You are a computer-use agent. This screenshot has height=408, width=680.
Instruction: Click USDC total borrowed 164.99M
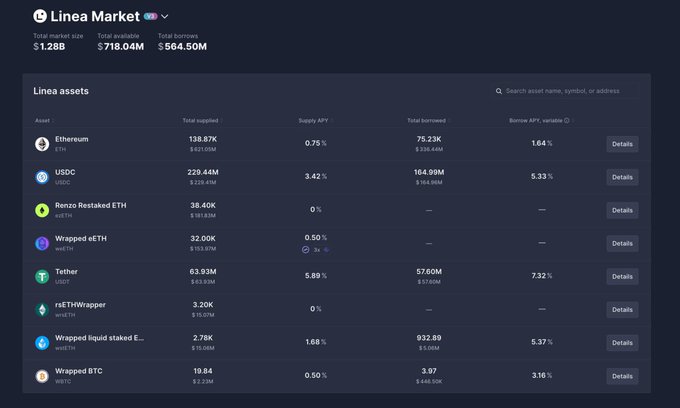tap(429, 172)
